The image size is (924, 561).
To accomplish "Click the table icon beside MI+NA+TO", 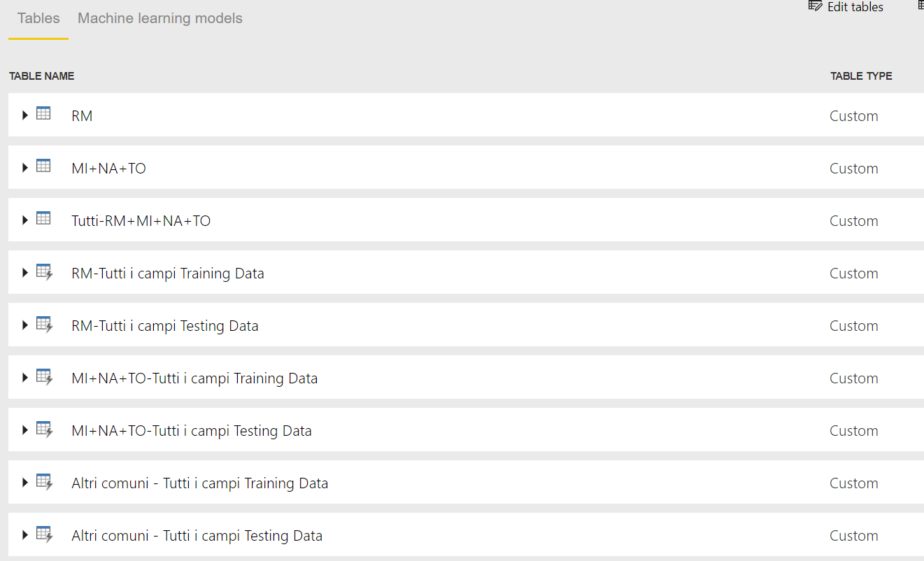I will tap(43, 166).
